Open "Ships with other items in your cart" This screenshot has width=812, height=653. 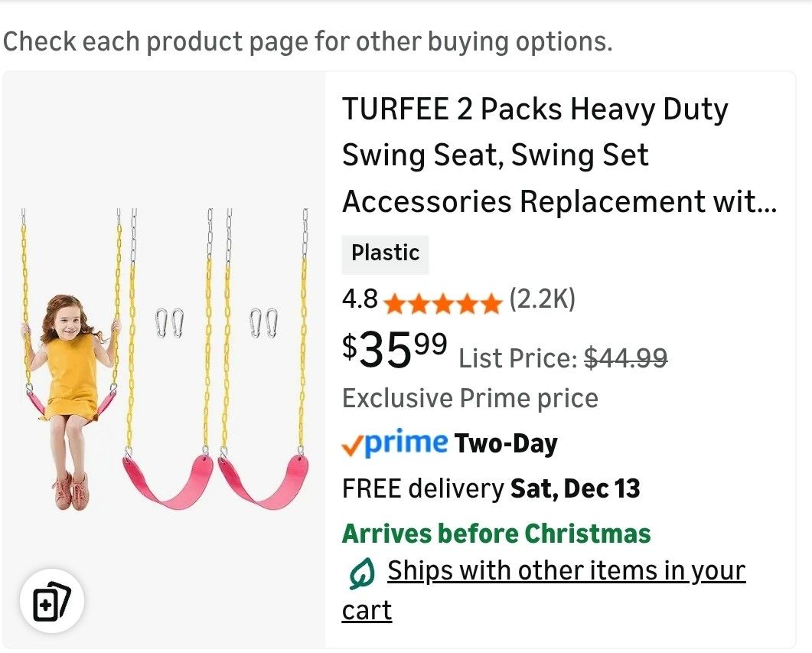tap(566, 571)
